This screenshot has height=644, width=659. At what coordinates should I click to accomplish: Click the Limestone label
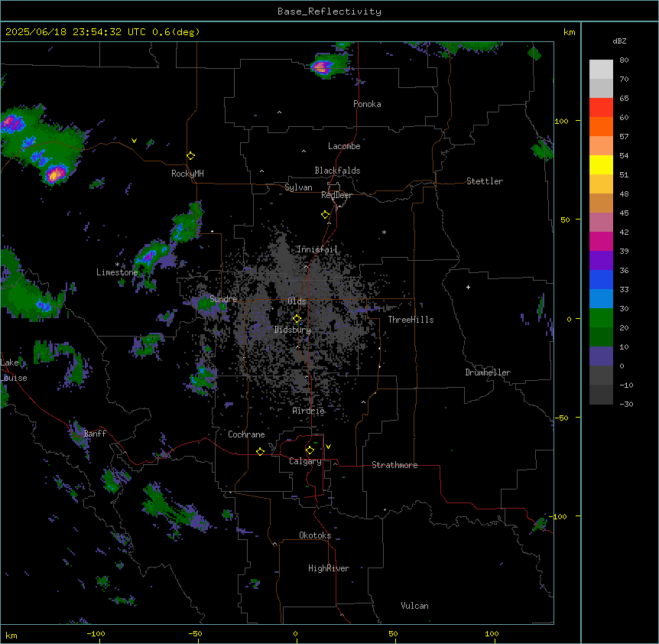coord(117,272)
